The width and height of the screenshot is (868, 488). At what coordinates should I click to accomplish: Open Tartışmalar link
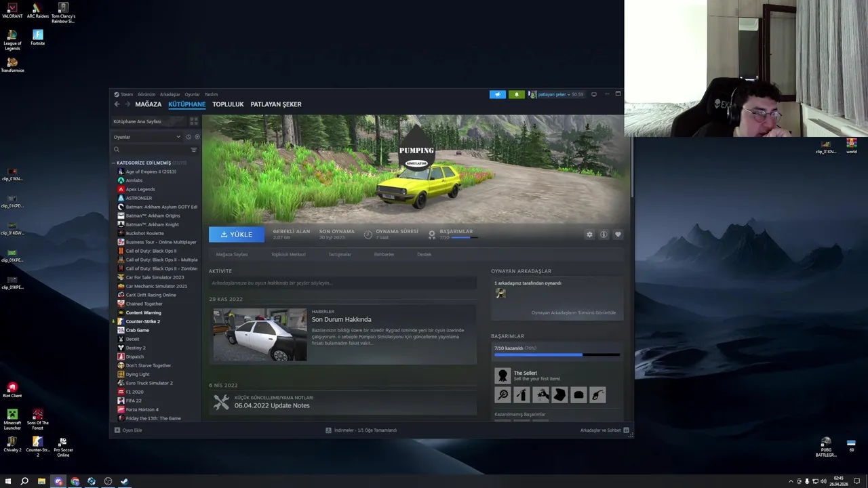[x=340, y=254]
